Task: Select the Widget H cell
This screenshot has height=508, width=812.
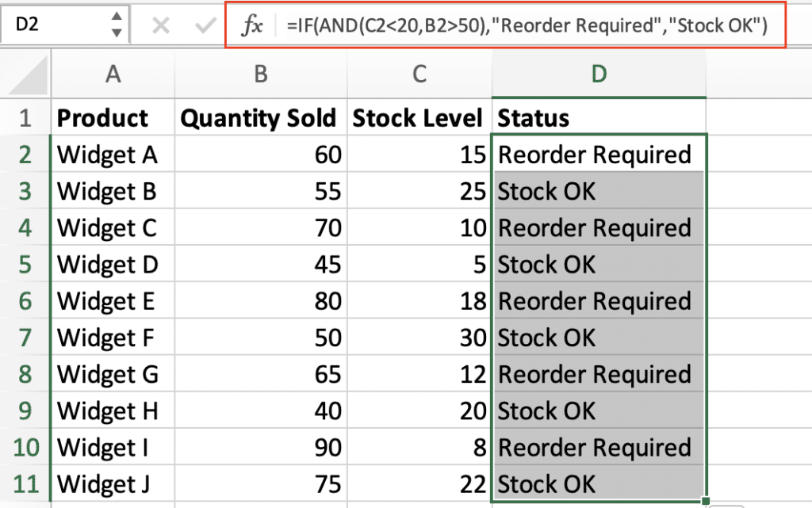Action: coord(113,411)
